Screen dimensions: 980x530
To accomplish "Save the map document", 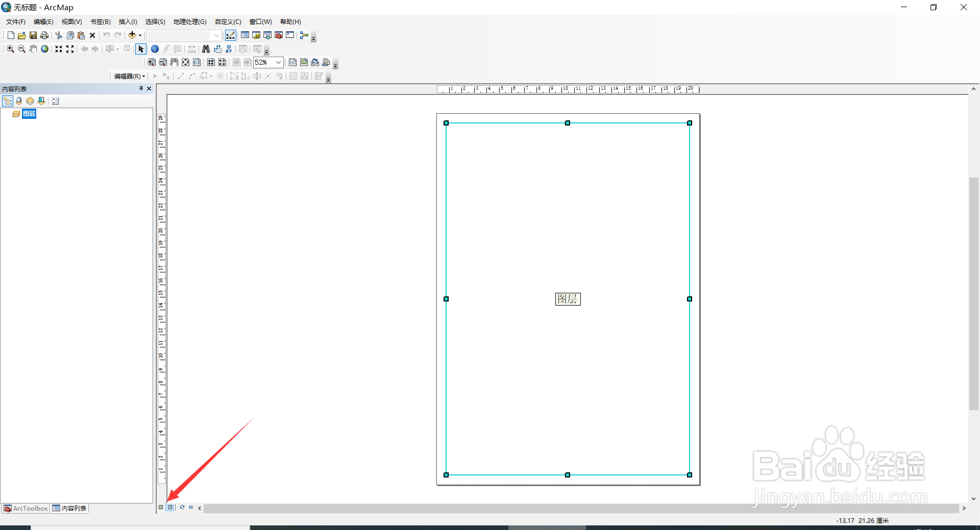I will 33,35.
